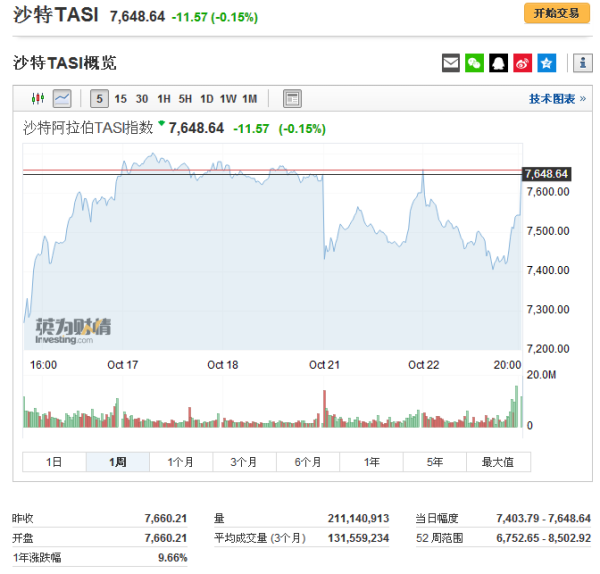Select the 1H interval

click(x=164, y=99)
